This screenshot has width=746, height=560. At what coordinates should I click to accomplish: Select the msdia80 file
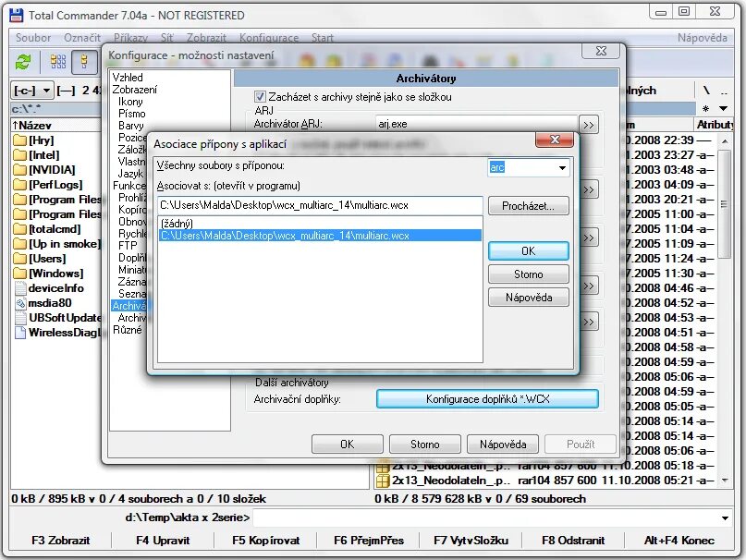(x=50, y=303)
